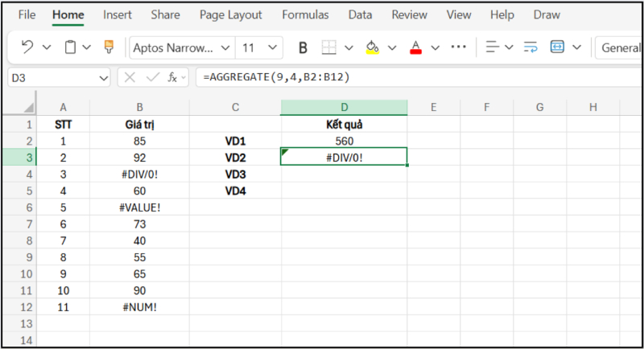
Task: Select the STT header cell
Action: coord(63,125)
